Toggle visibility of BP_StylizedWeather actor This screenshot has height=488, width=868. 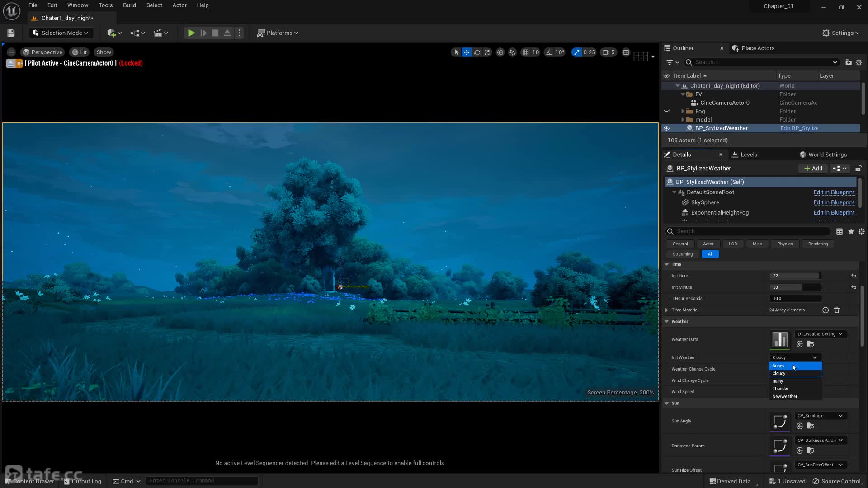[666, 128]
